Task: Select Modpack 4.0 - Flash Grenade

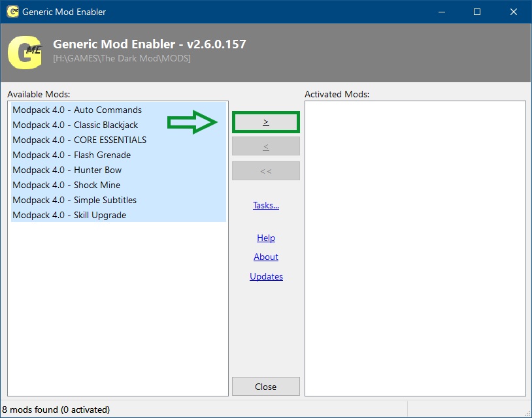Action: click(118, 155)
